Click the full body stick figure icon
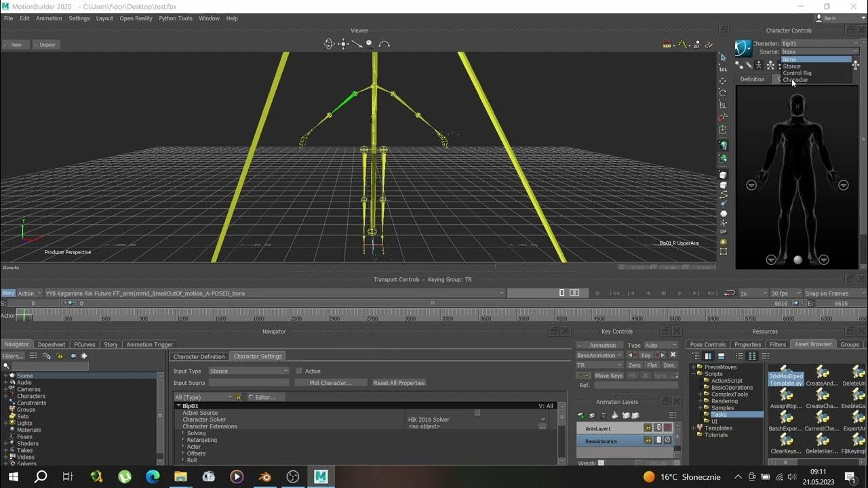The height and width of the screenshot is (488, 868). [x=759, y=66]
